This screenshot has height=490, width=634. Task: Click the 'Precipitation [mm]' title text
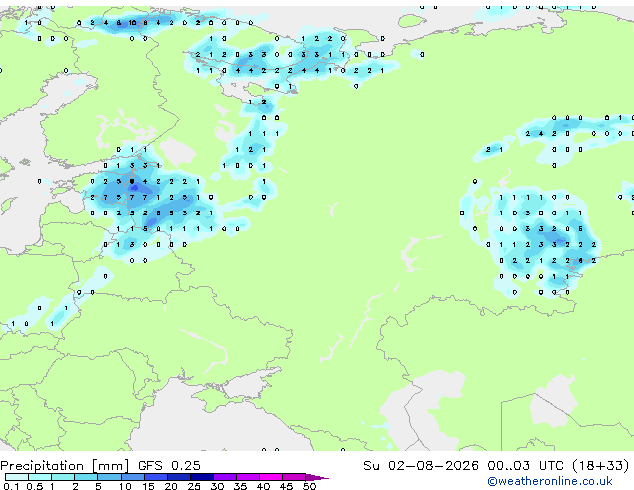pos(65,466)
